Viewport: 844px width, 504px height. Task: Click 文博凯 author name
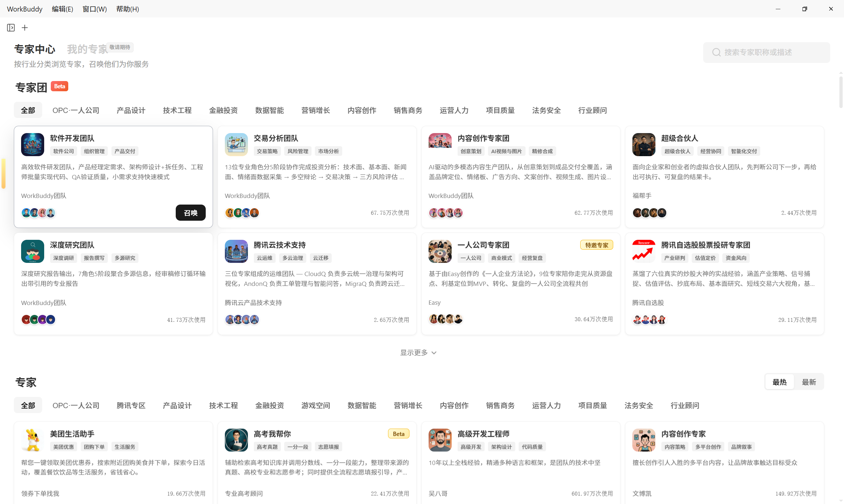[x=642, y=493]
